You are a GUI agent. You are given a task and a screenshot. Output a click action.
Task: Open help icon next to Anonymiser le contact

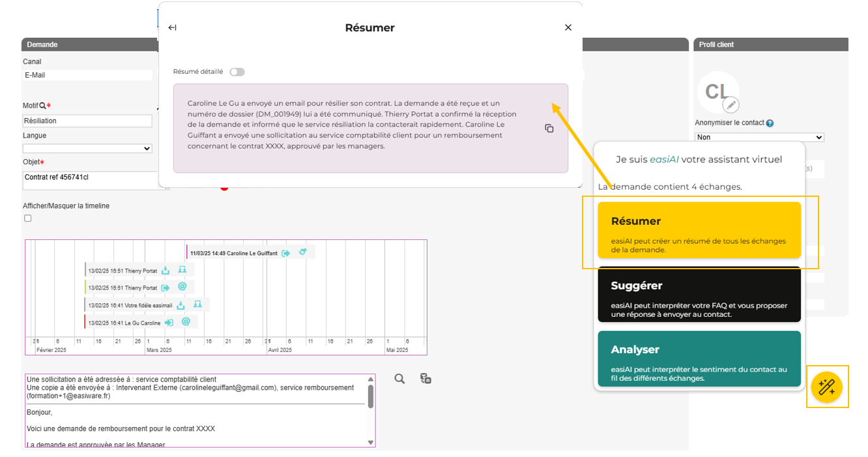(x=770, y=123)
